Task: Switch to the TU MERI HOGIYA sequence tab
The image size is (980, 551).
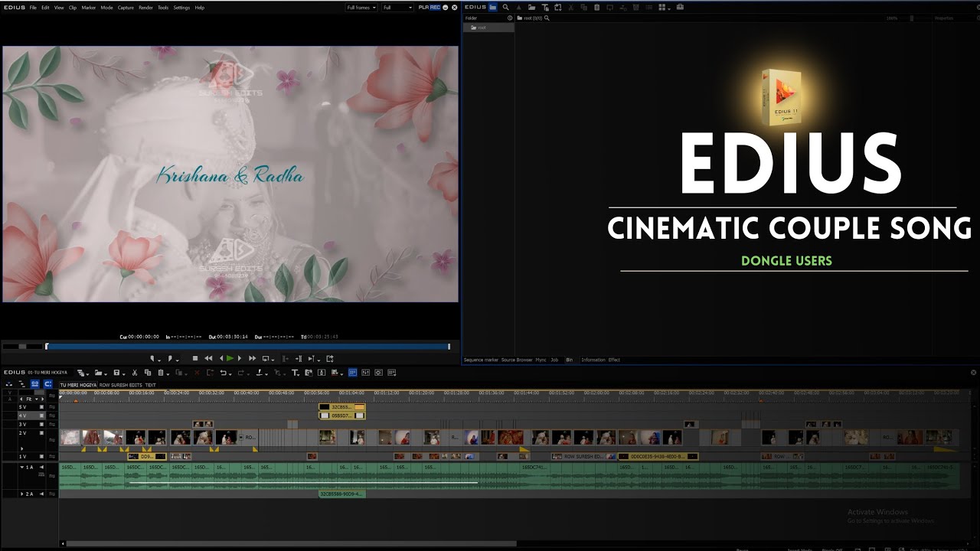Action: click(78, 385)
